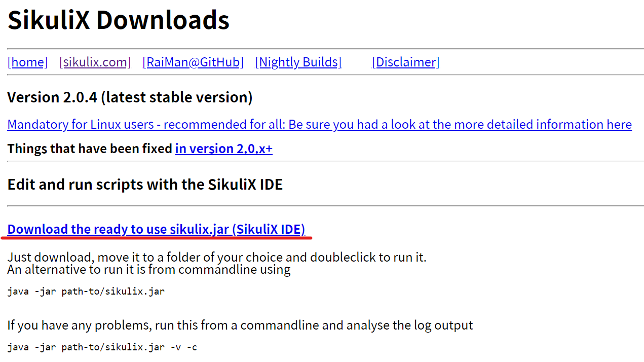
Task: Click the 'Just download, move it' paragraph
Action: (217, 257)
